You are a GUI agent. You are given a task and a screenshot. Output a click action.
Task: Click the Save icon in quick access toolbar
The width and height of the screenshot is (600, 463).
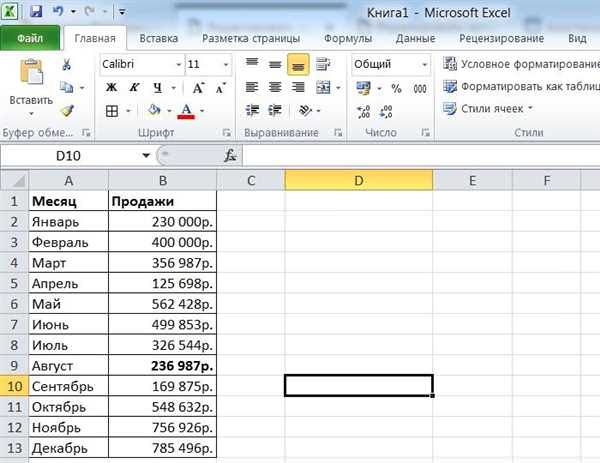pos(36,11)
